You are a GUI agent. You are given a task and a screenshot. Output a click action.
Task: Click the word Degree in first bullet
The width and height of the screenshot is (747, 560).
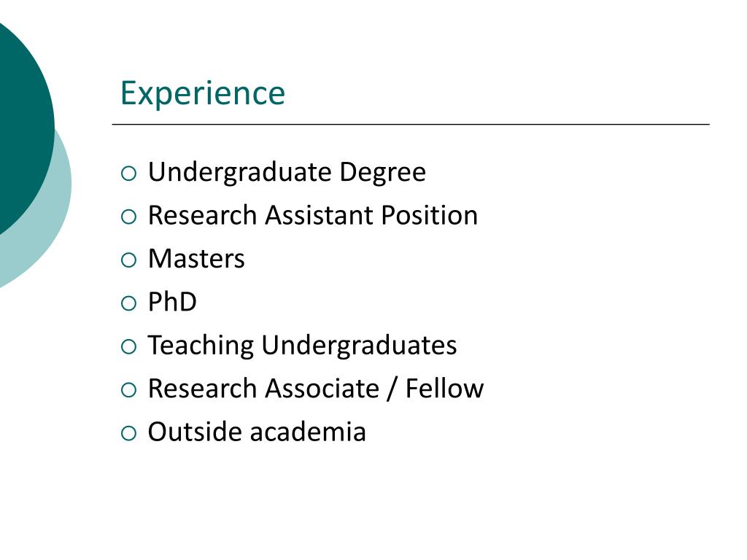click(x=382, y=172)
